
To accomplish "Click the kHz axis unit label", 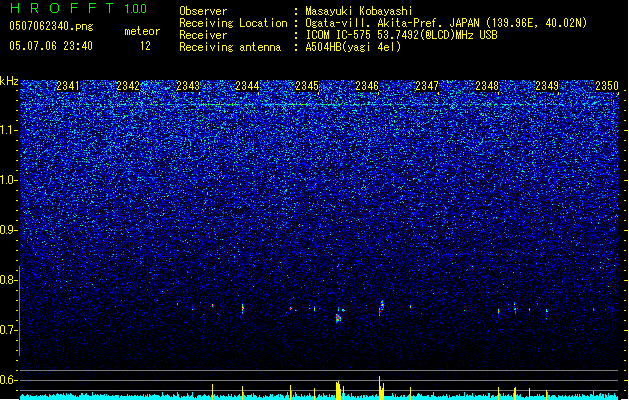I will click(x=9, y=81).
